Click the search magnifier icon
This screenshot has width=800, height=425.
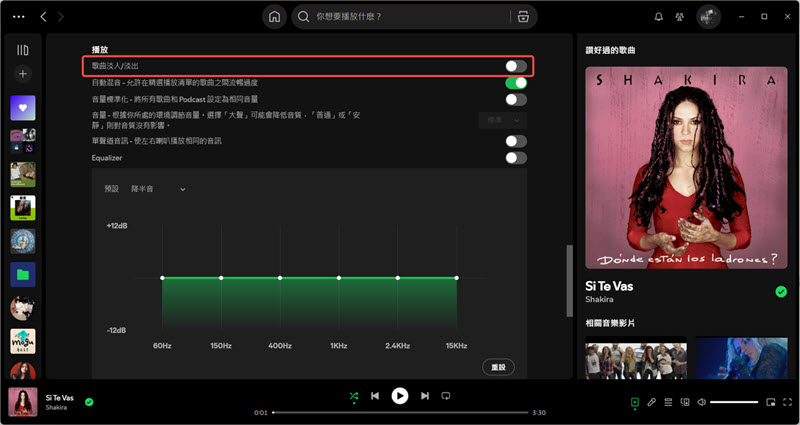tap(303, 17)
